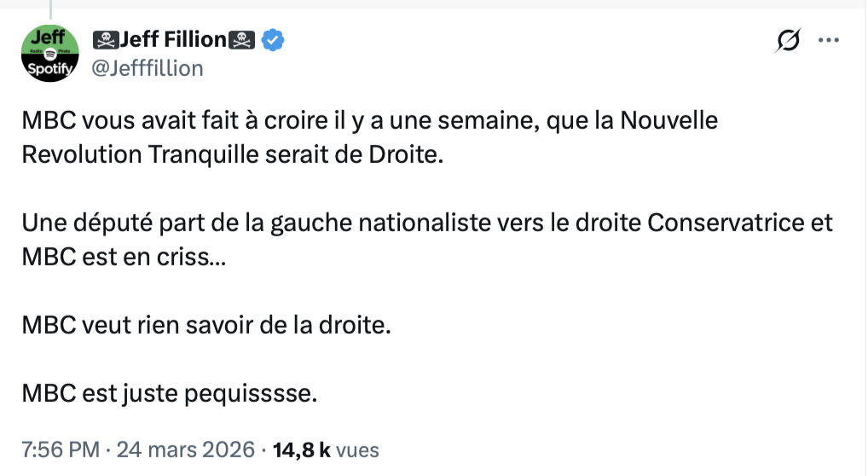Open the Grok explain-this-post icon

[790, 40]
